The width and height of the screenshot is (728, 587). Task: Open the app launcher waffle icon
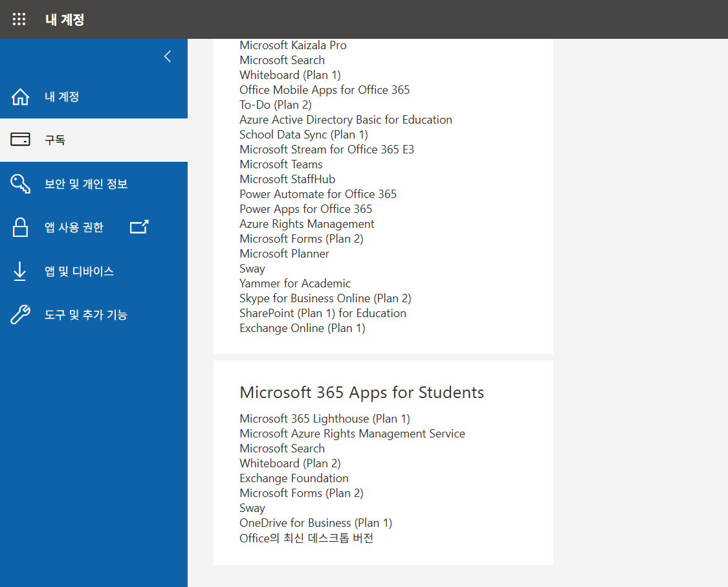click(x=19, y=19)
